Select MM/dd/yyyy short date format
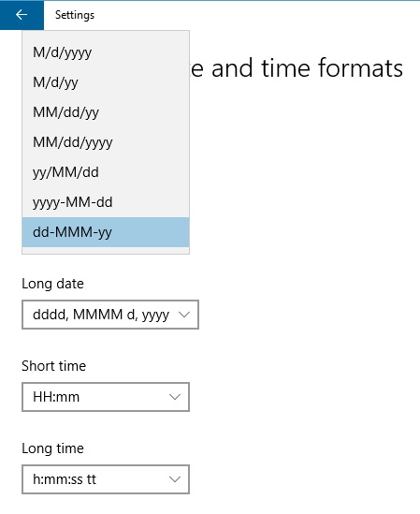The height and width of the screenshot is (514, 420). pyautogui.click(x=106, y=142)
